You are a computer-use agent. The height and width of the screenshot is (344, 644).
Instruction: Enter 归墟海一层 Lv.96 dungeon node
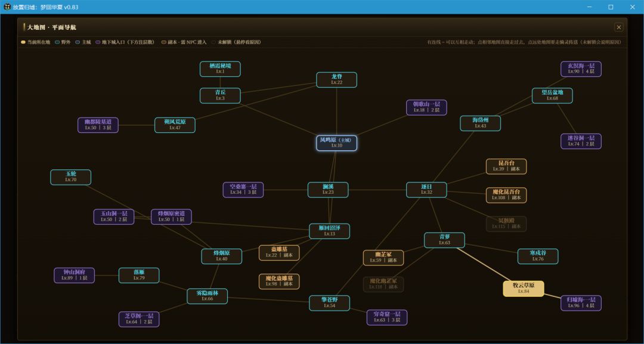[x=581, y=303]
